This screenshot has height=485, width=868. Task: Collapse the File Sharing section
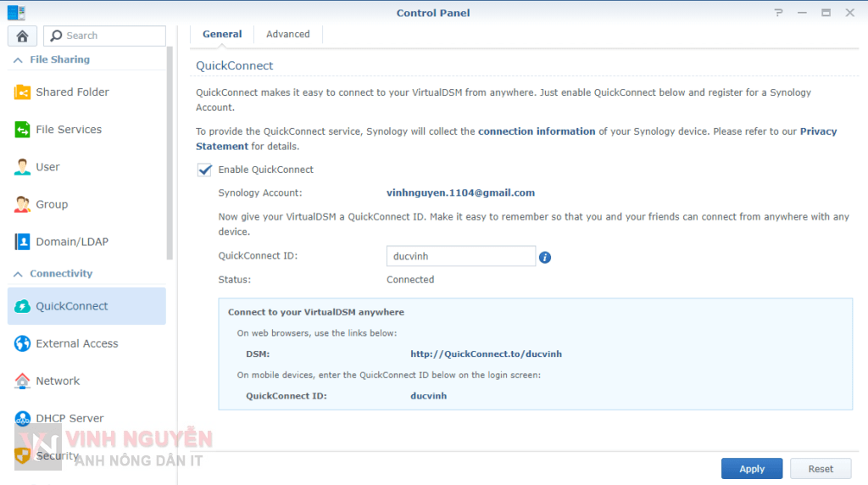pyautogui.click(x=17, y=60)
